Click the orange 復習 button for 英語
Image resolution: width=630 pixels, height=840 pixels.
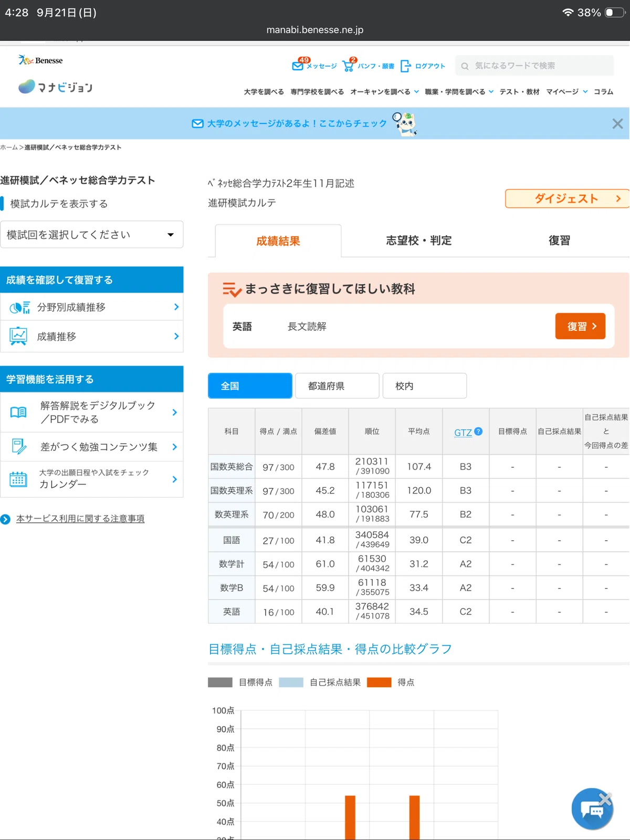coord(580,326)
